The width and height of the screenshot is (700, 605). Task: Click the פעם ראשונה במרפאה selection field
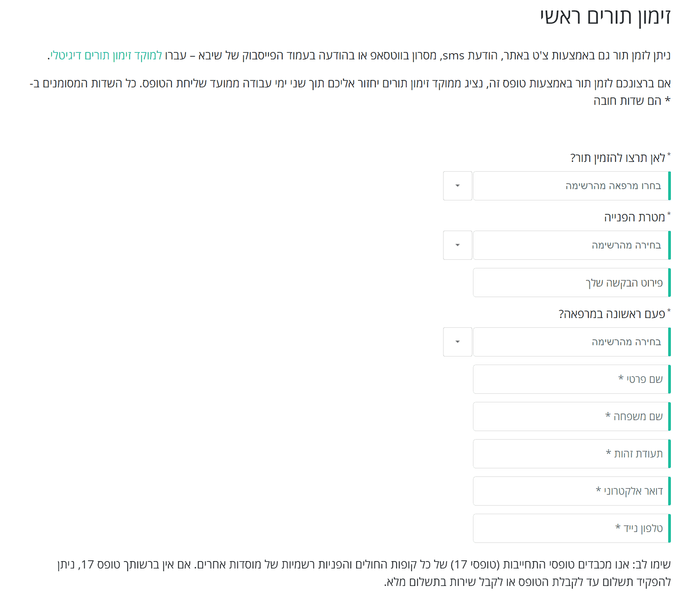coord(571,342)
